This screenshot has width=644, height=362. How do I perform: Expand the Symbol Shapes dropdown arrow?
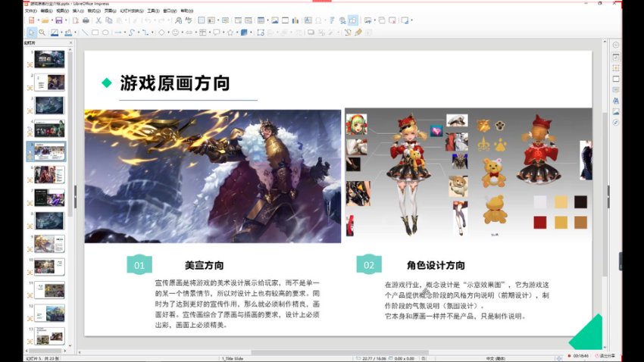tap(182, 33)
